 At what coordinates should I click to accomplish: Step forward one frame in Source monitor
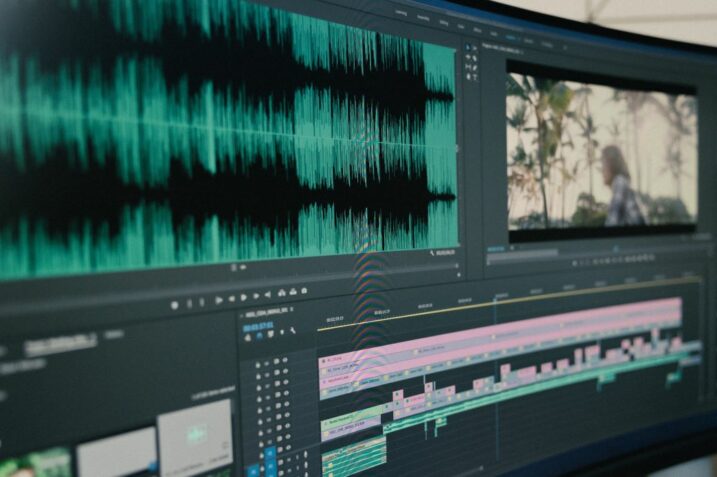(256, 296)
